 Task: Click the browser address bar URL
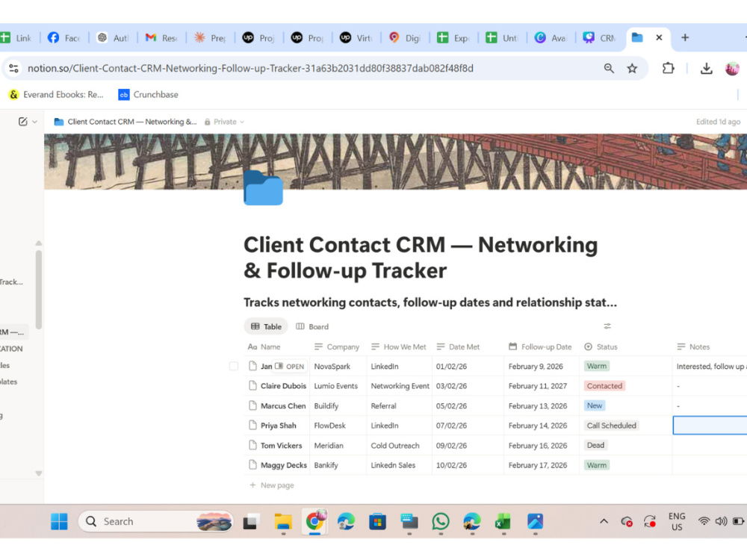point(250,68)
